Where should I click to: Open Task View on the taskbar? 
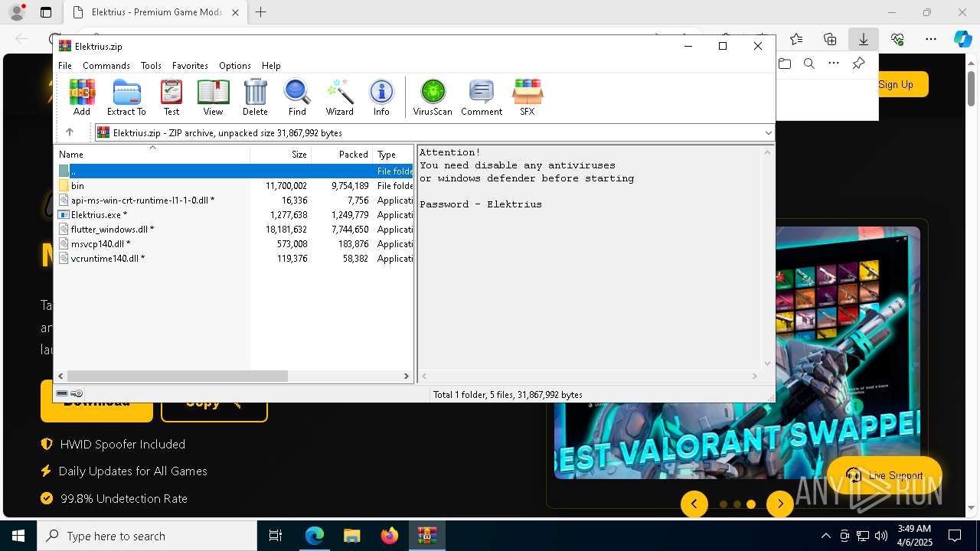tap(276, 536)
